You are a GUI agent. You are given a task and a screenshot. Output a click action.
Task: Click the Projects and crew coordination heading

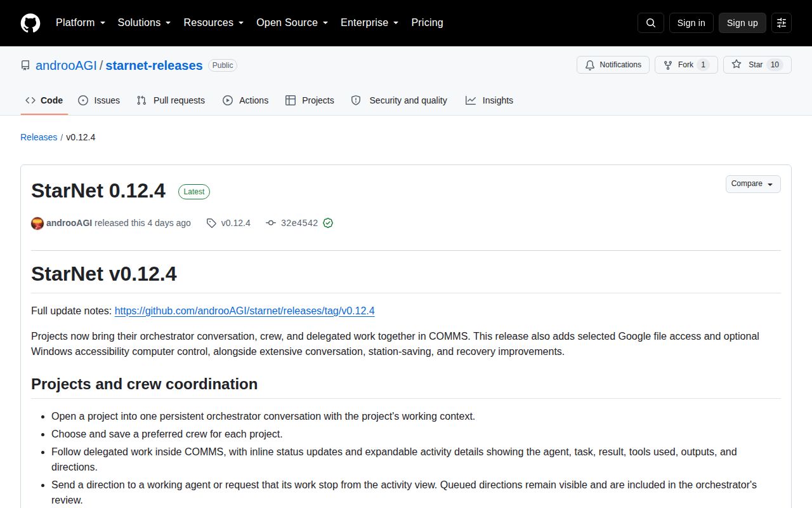click(144, 384)
